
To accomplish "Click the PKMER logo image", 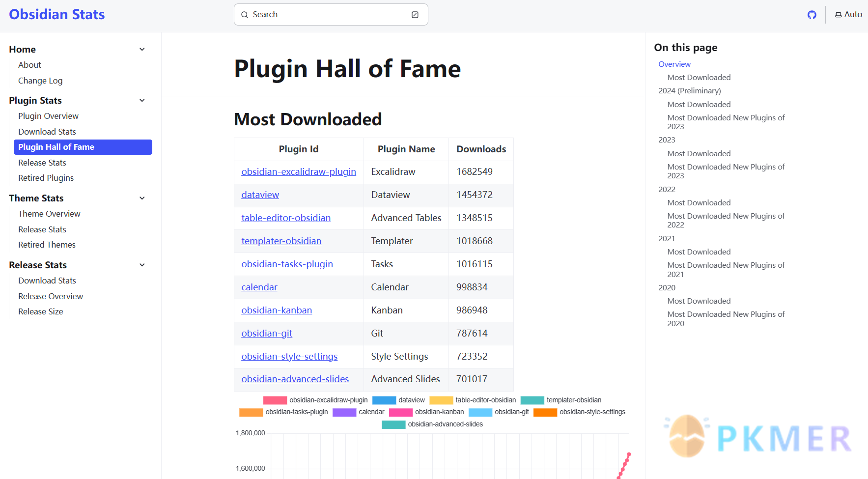I will coord(759,437).
